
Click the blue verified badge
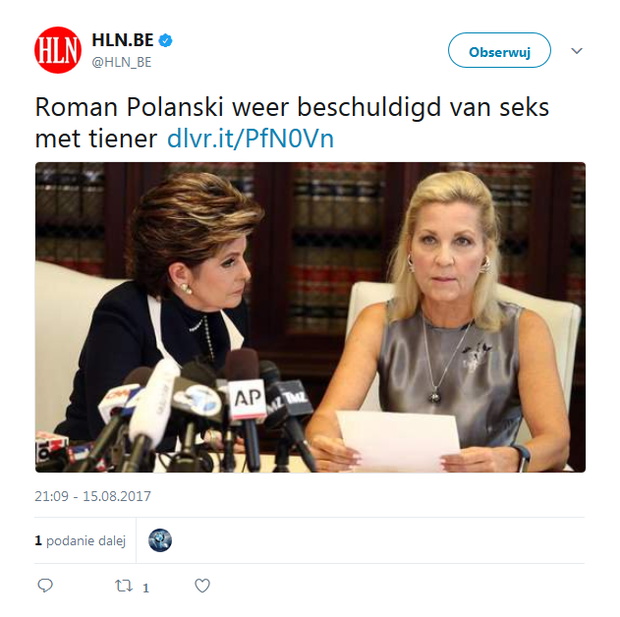click(x=166, y=41)
